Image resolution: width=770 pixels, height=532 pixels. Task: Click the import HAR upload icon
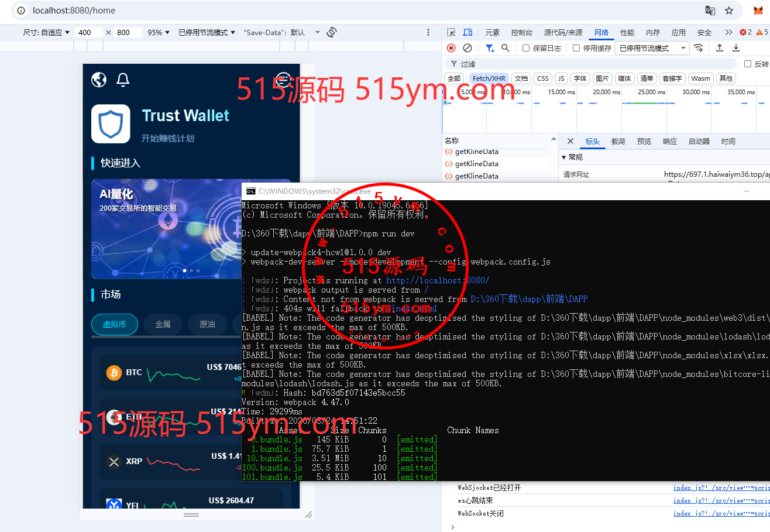pos(720,48)
